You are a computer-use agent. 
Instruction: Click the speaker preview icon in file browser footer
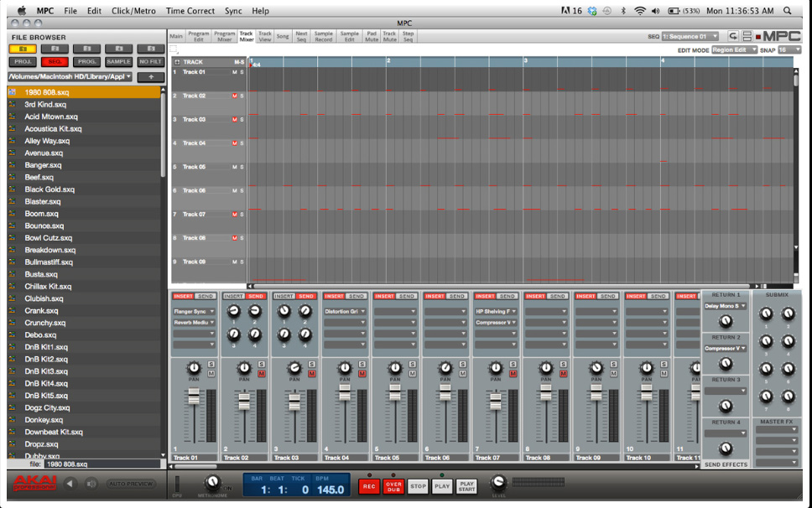(91, 484)
